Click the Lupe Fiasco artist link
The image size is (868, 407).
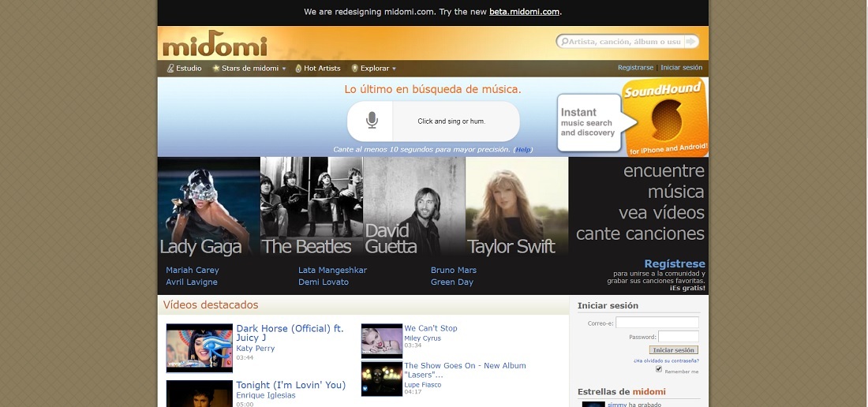coord(422,385)
